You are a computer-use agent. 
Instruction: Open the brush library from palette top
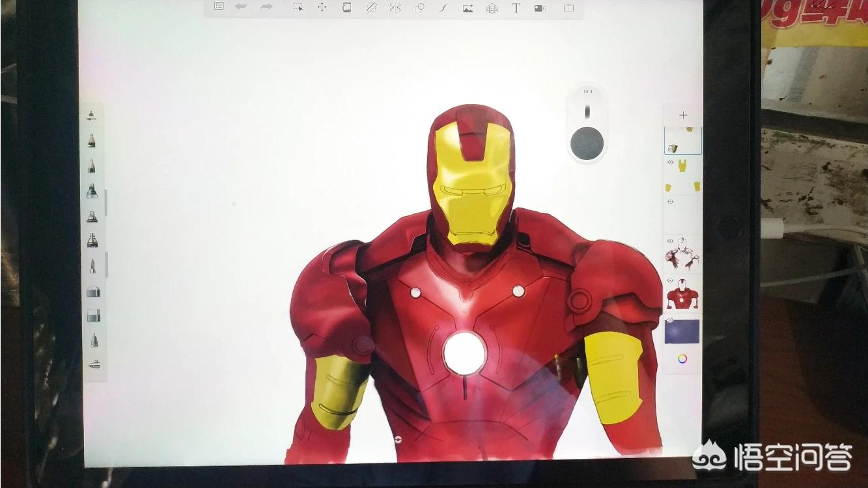coord(92,116)
